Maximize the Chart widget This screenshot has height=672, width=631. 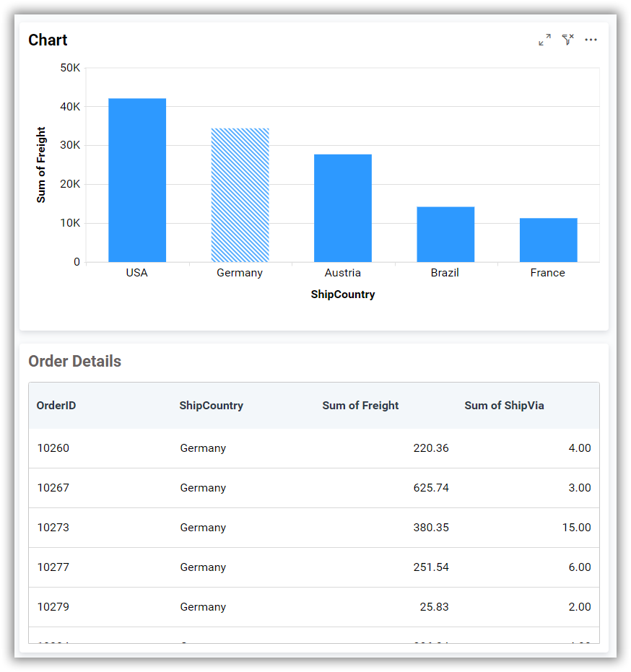(544, 40)
